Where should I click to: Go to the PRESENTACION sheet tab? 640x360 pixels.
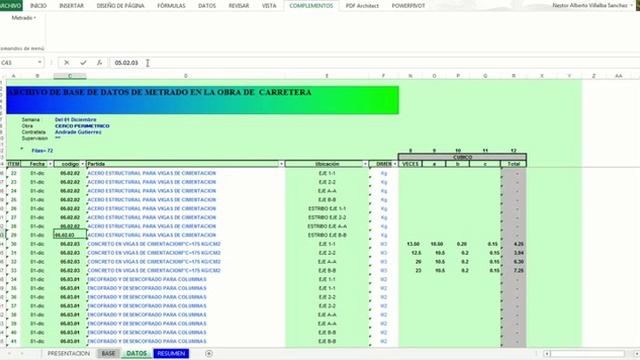pos(69,353)
